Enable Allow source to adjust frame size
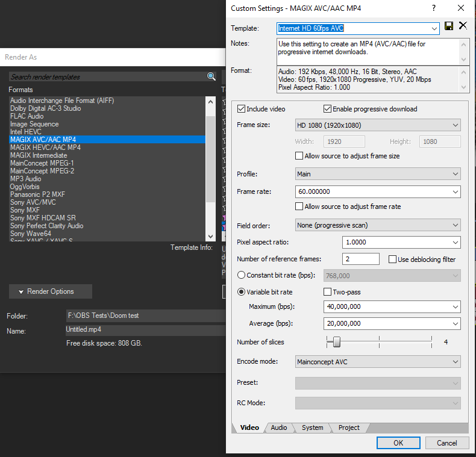Screen dimensions: 476x457 pyautogui.click(x=299, y=156)
